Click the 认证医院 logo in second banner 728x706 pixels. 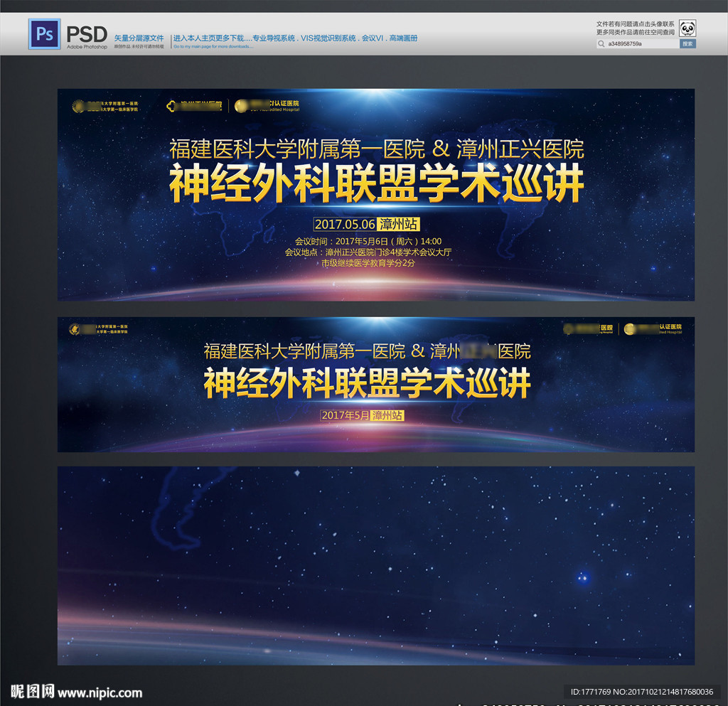click(x=653, y=329)
